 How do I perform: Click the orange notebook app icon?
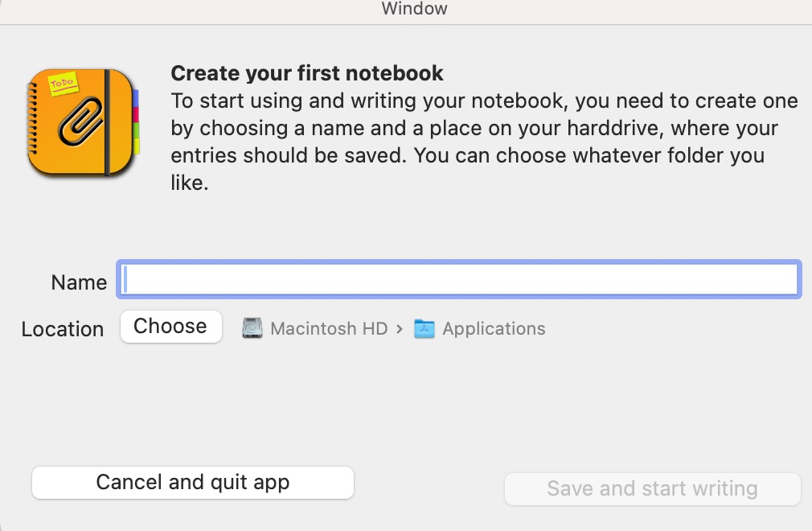coord(83,123)
